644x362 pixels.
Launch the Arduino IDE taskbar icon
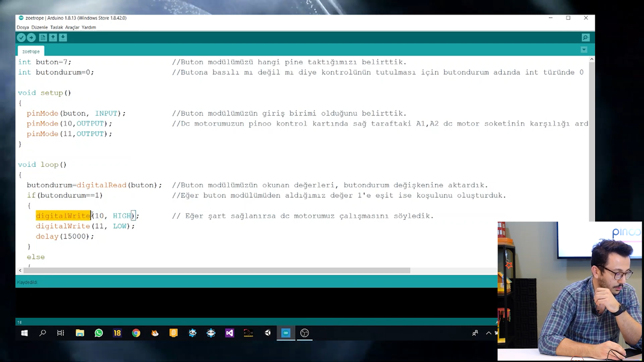coord(286,333)
